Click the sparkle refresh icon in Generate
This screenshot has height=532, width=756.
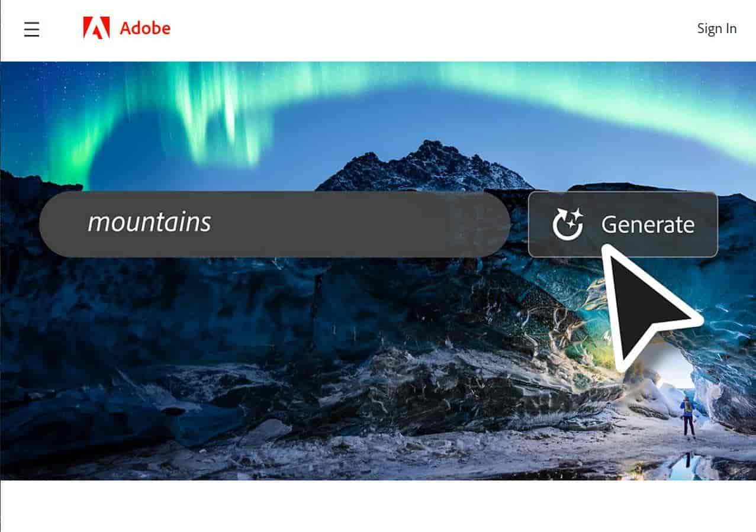[568, 225]
